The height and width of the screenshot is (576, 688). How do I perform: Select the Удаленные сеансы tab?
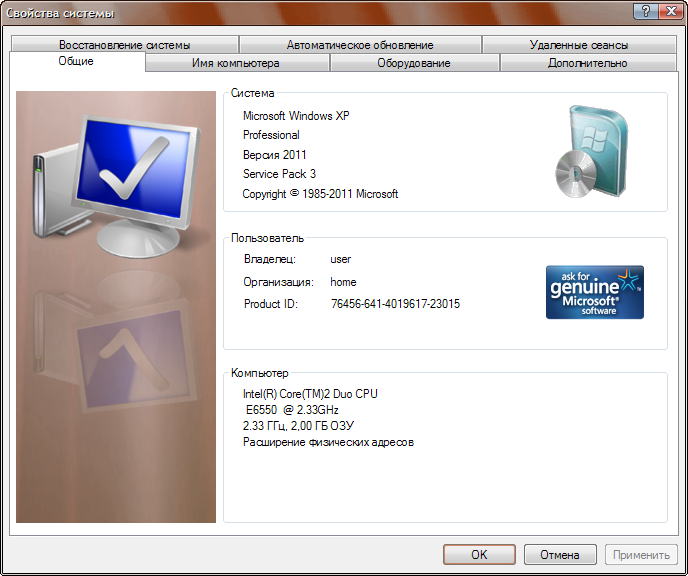(579, 45)
